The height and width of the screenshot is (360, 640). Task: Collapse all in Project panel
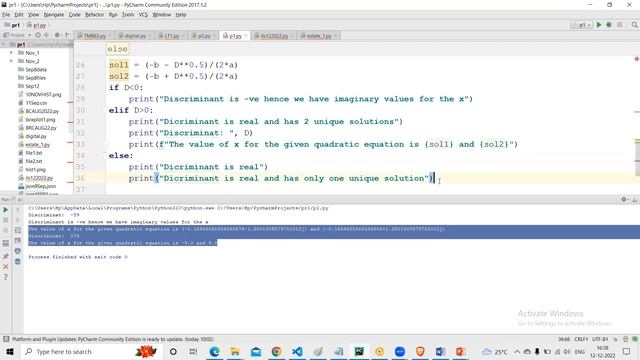pos(47,35)
